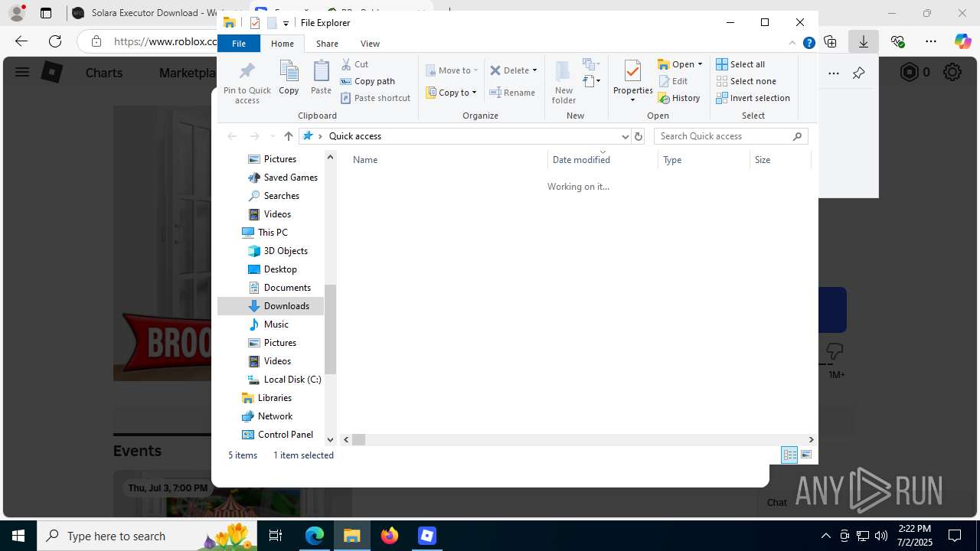
Task: Click the search magnifier in File Explorer
Action: pyautogui.click(x=797, y=136)
